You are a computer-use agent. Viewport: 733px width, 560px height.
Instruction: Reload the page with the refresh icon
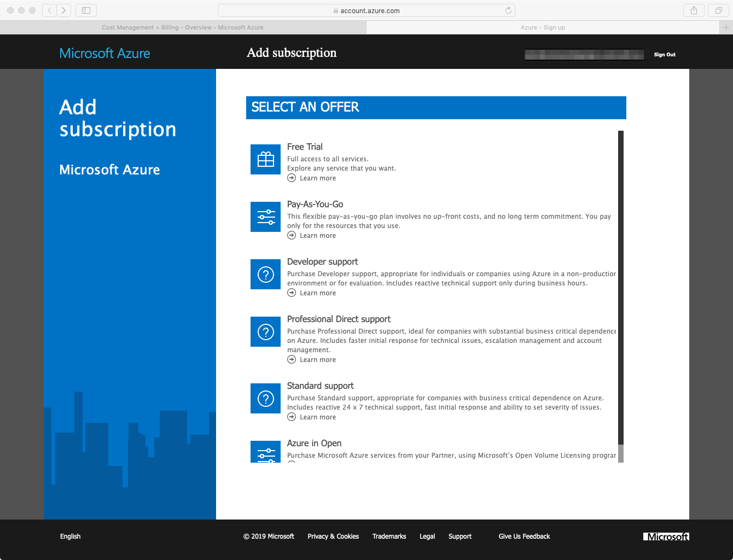508,10
